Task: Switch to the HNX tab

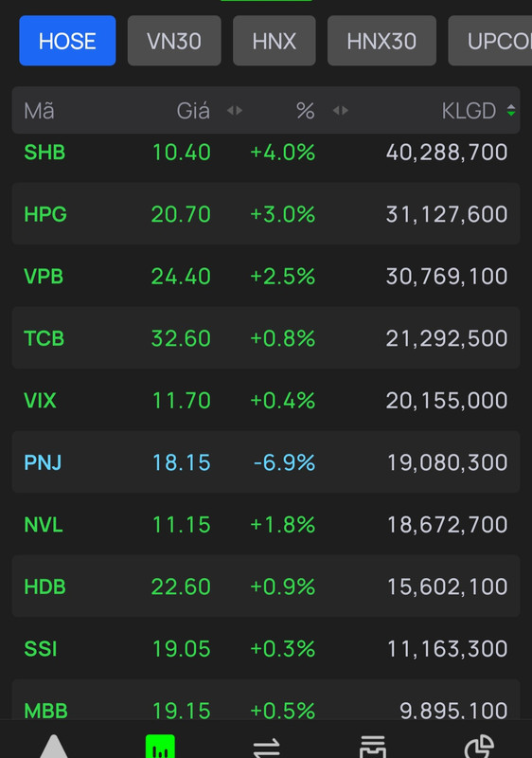Action: tap(275, 41)
